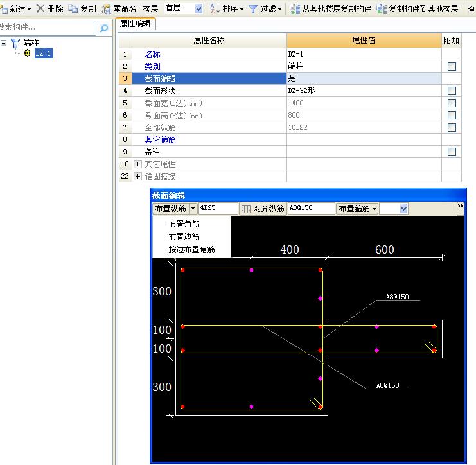The image size is (476, 465).
Task: Toggle 附加 checkbox for 备注 row
Action: click(452, 152)
